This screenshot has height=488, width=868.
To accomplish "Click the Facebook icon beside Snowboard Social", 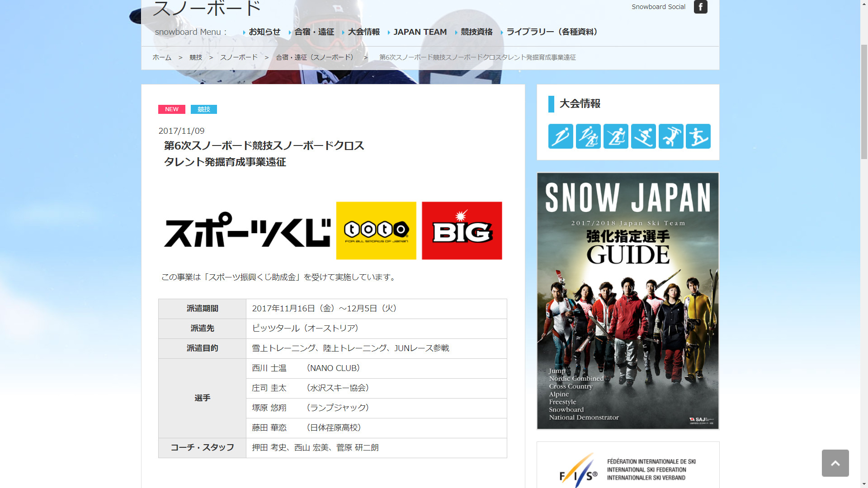I will (x=700, y=7).
